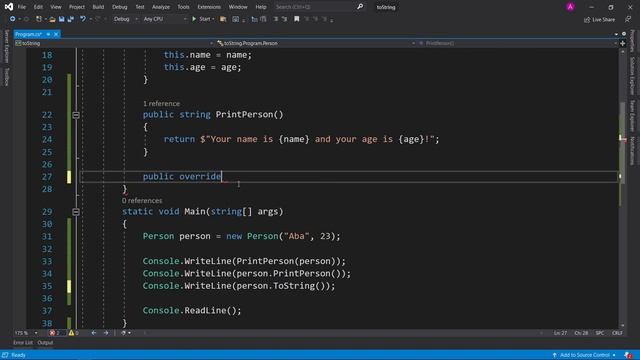Open the Toolbox side tab
The image size is (640, 360).
6,77
